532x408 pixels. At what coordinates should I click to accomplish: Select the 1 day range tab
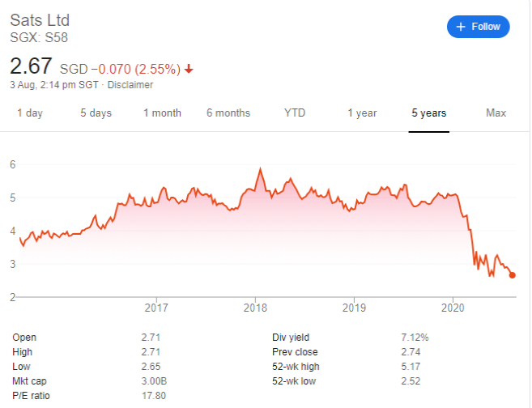click(x=30, y=113)
